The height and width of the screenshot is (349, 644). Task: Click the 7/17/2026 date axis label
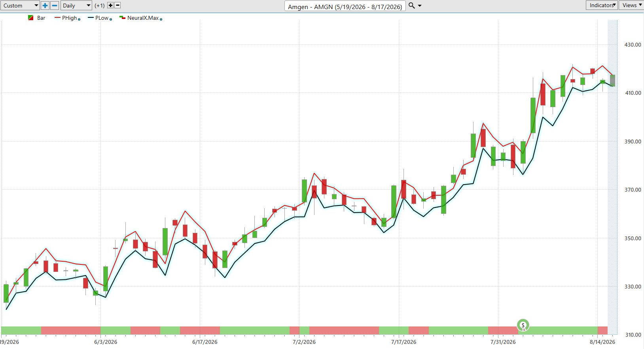[x=404, y=342]
